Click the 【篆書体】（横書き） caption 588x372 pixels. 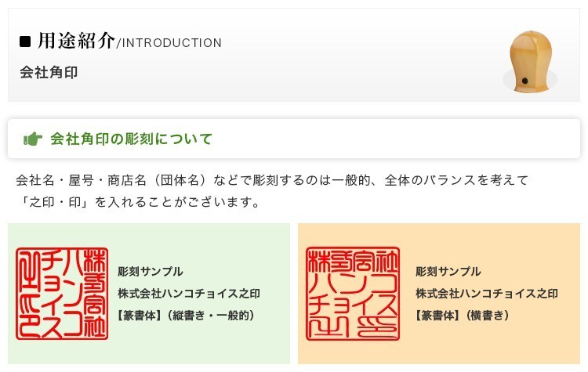[x=463, y=316]
